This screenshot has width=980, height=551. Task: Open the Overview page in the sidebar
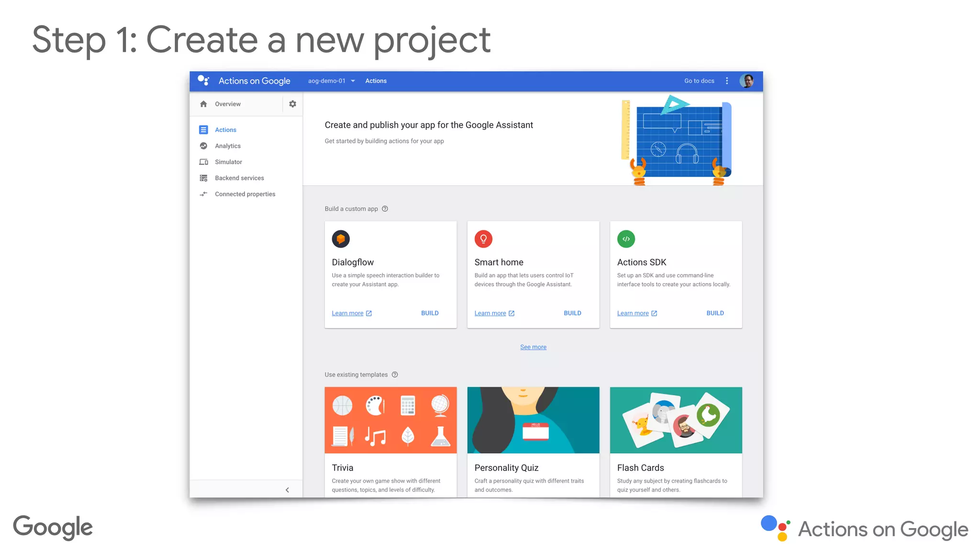pos(227,104)
